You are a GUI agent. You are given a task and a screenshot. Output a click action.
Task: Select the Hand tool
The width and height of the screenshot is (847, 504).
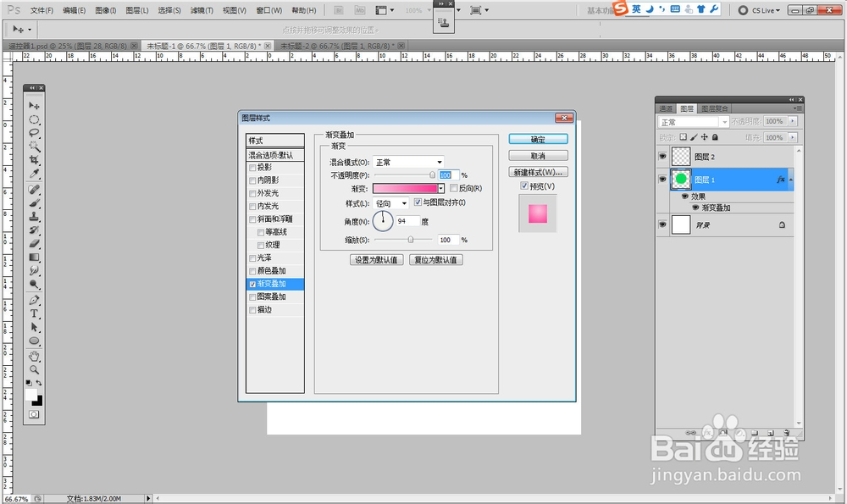point(34,357)
